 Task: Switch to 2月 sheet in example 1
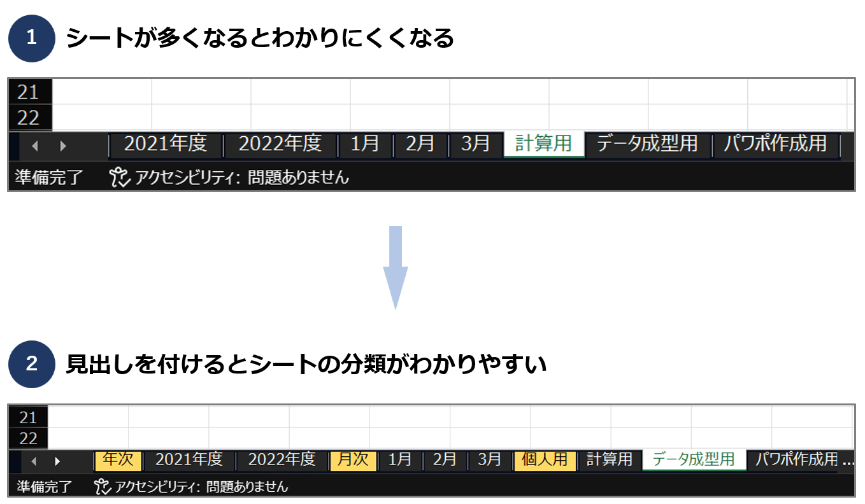pyautogui.click(x=420, y=144)
